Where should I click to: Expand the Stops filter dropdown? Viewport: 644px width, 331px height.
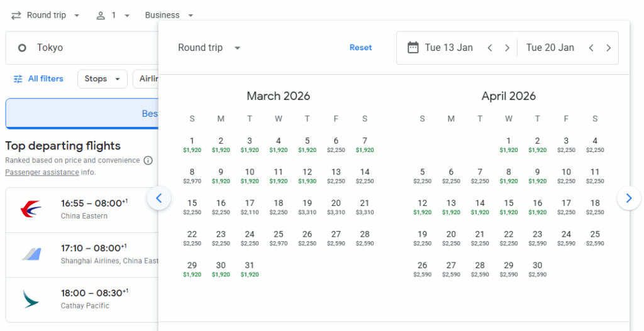tap(103, 79)
